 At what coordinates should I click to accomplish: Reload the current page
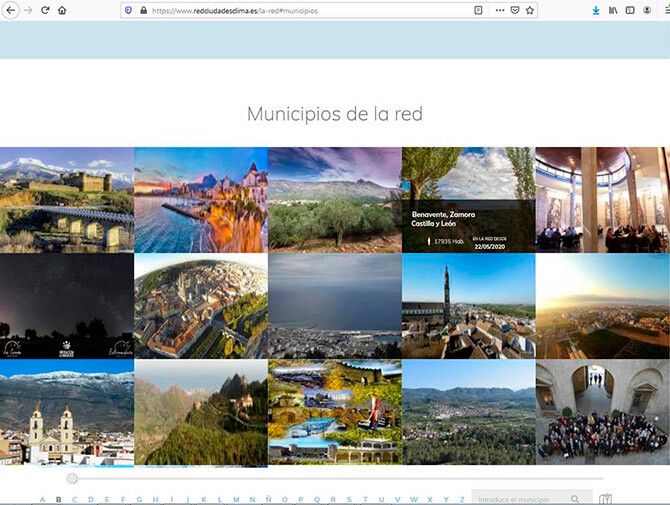pos(45,10)
